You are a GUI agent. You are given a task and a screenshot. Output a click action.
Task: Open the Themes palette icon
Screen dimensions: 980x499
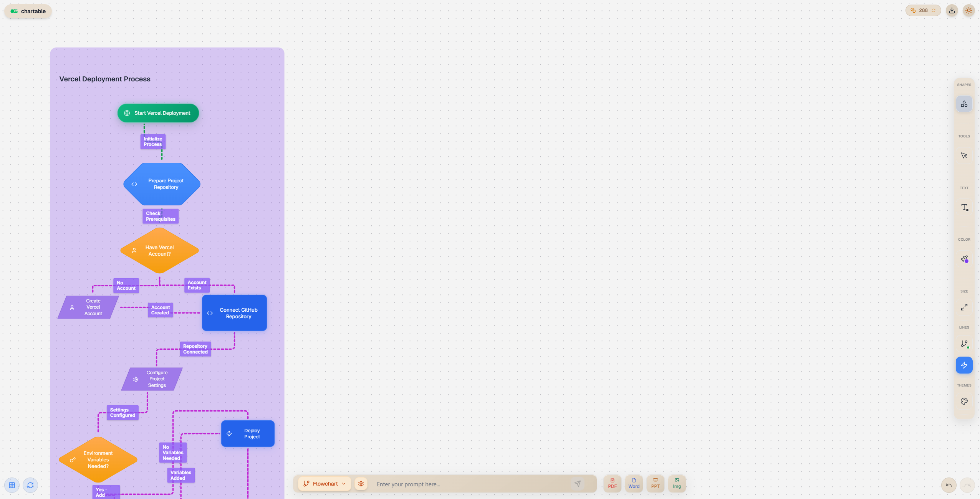coord(964,402)
